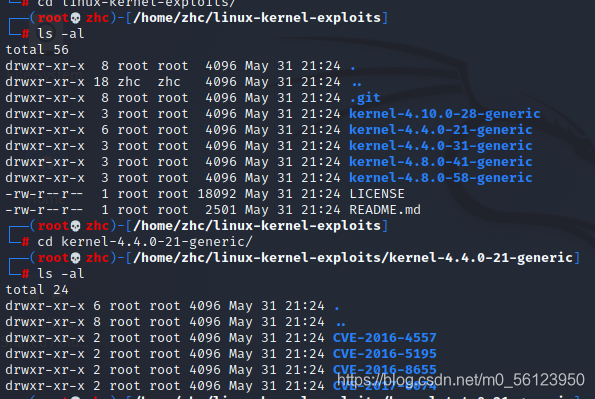The height and width of the screenshot is (399, 595).
Task: Click the kernel-4.4.0-31-generic folder name
Action: point(441,145)
